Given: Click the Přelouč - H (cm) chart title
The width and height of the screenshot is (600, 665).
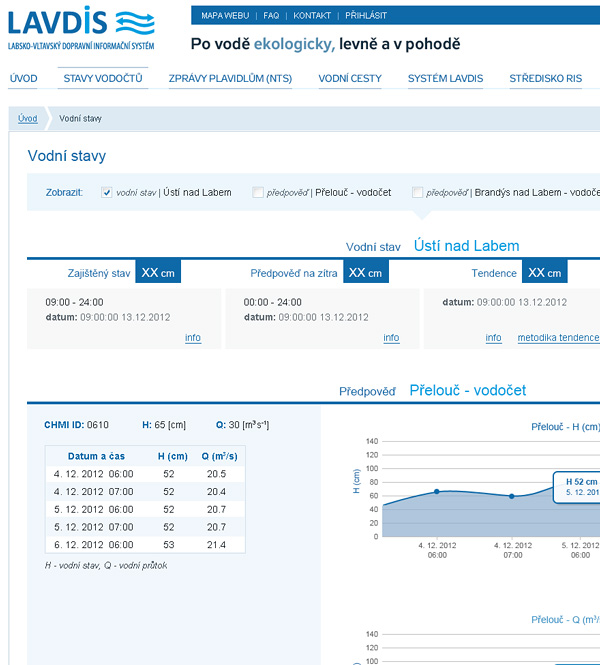Looking at the screenshot, I should click(x=565, y=427).
